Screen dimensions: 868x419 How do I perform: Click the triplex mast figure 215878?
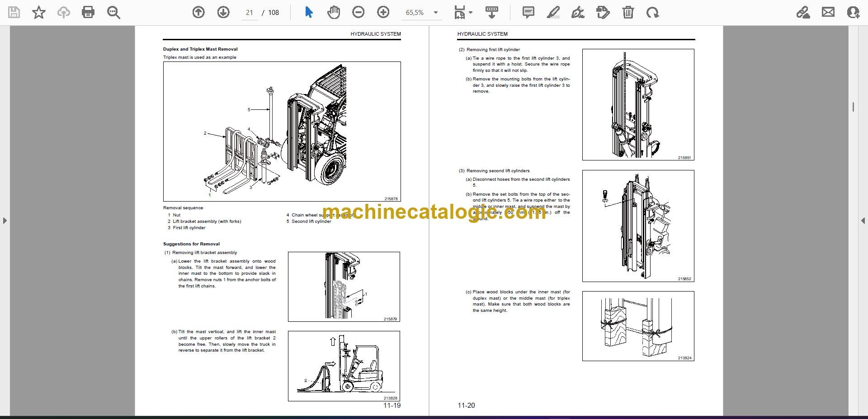[282, 132]
